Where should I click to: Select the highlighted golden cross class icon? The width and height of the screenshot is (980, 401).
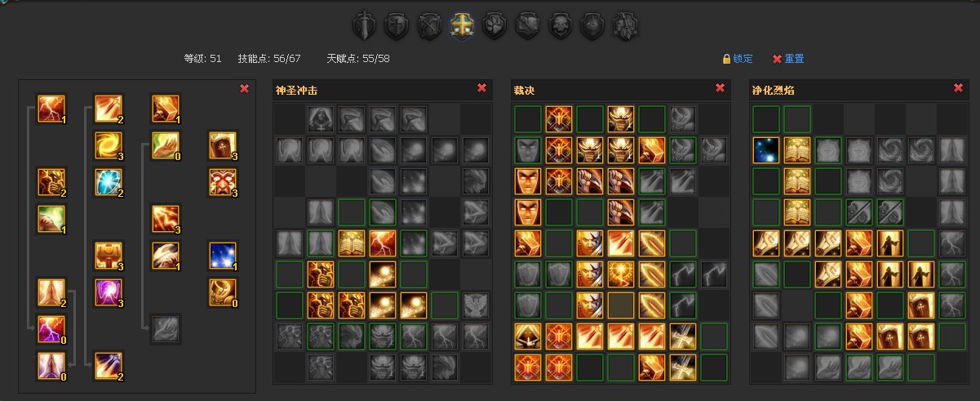pyautogui.click(x=462, y=26)
